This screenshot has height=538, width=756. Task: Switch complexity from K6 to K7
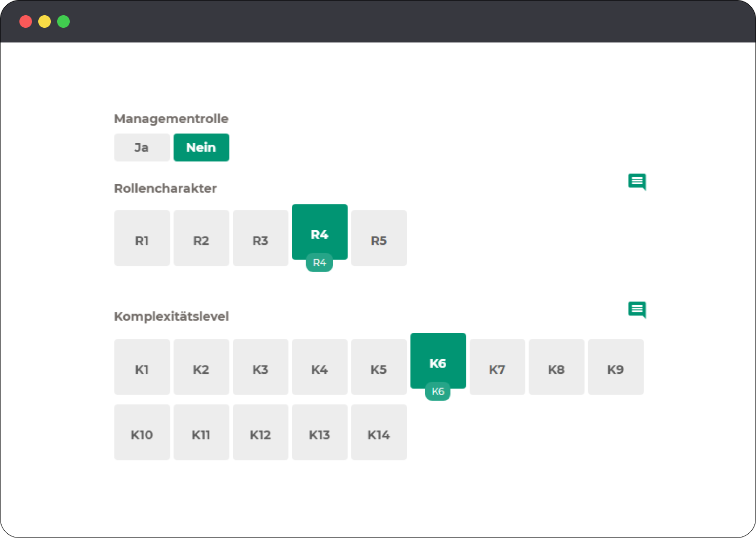coord(497,367)
